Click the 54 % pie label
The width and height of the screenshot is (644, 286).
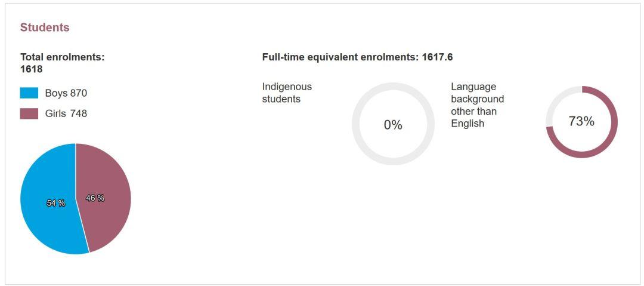[x=56, y=203]
